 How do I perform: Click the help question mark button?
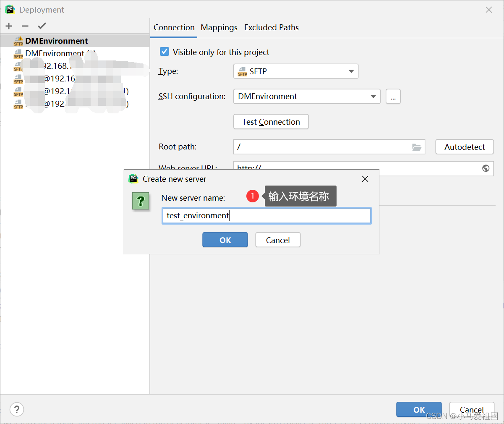pyautogui.click(x=17, y=409)
